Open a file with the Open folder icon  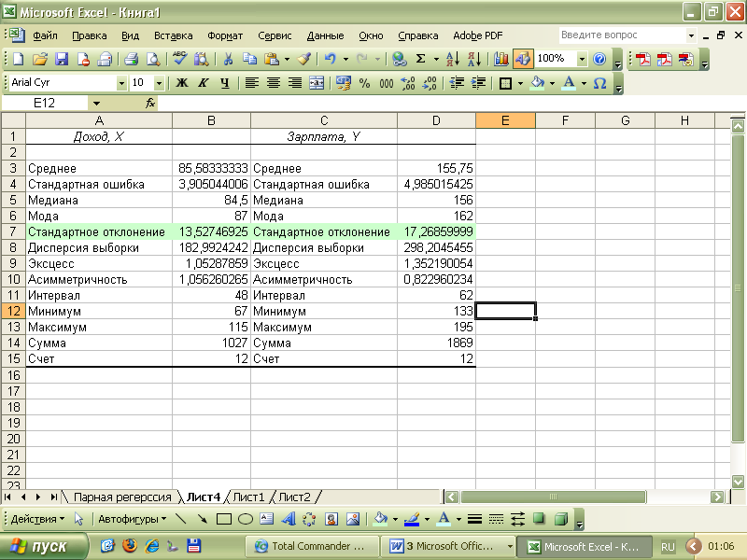40,59
